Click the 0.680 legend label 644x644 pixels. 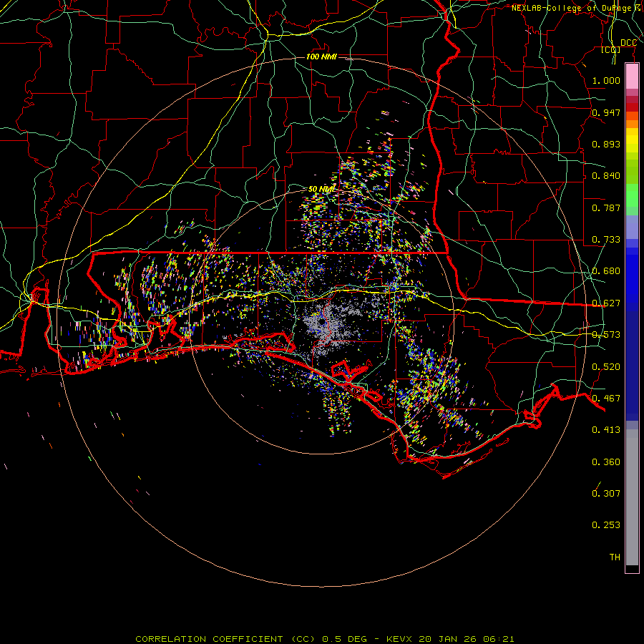tap(606, 271)
